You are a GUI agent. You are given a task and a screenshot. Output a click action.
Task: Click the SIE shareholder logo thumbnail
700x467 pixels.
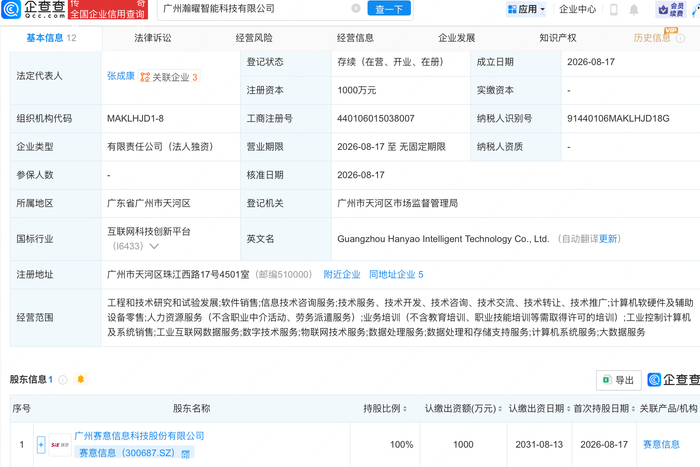[x=60, y=445]
